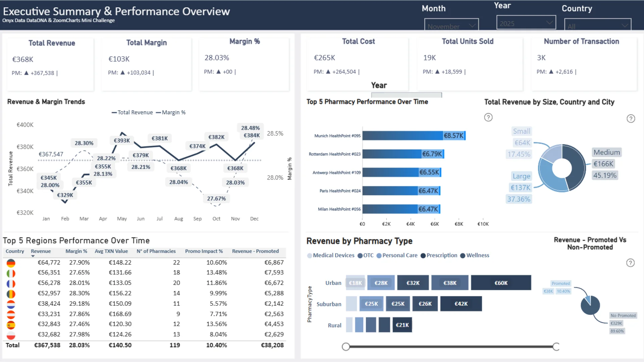Click help icon near the Promoted vs Non-Promoted pie chart
The image size is (644, 362).
click(x=630, y=263)
